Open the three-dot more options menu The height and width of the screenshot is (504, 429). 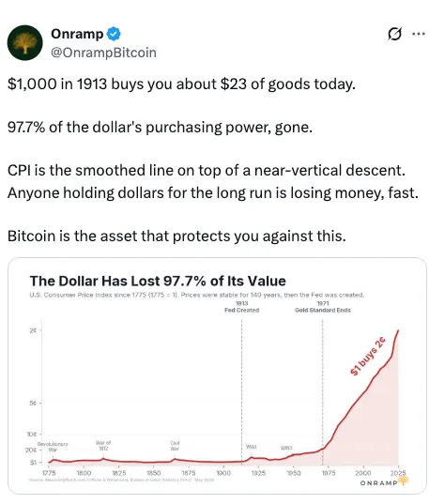(419, 34)
